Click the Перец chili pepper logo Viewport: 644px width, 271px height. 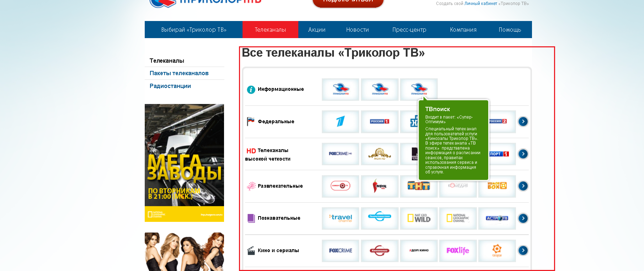(379, 186)
